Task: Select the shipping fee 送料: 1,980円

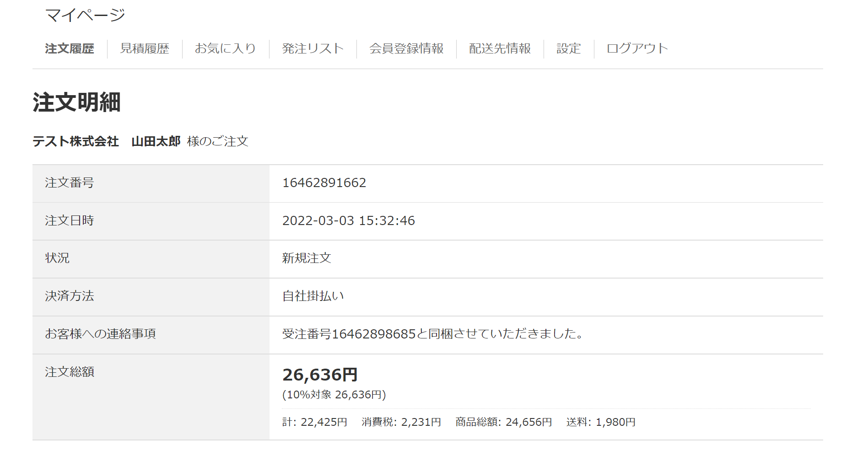Action: coord(601,422)
